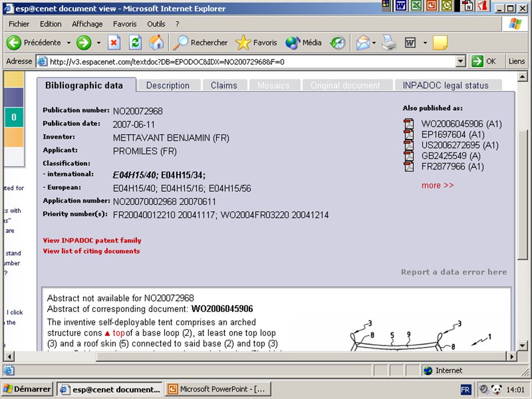
Task: Expand the address bar URL dropdown
Action: tap(461, 62)
